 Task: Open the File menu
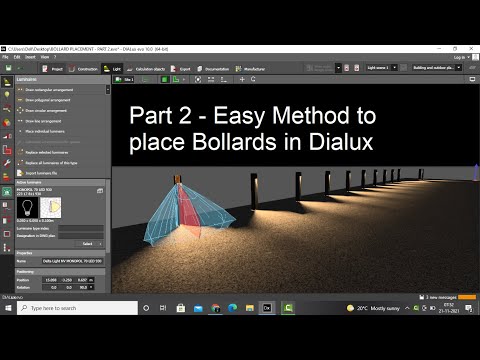pyautogui.click(x=5, y=57)
